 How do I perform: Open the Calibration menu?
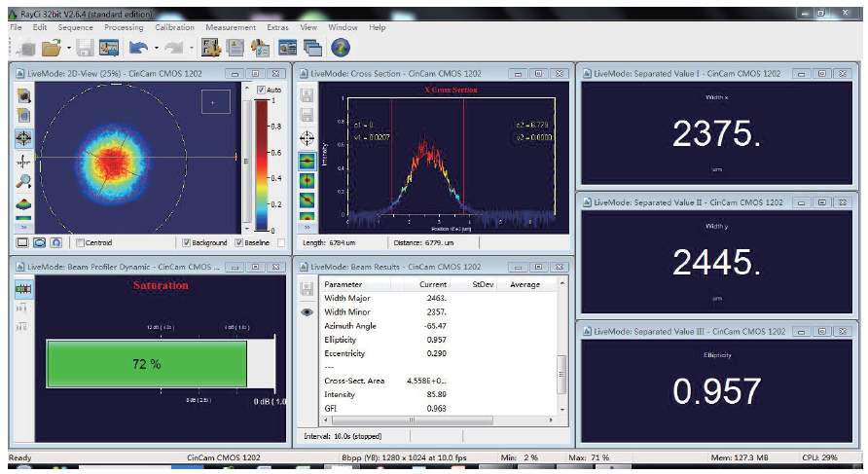click(x=174, y=27)
